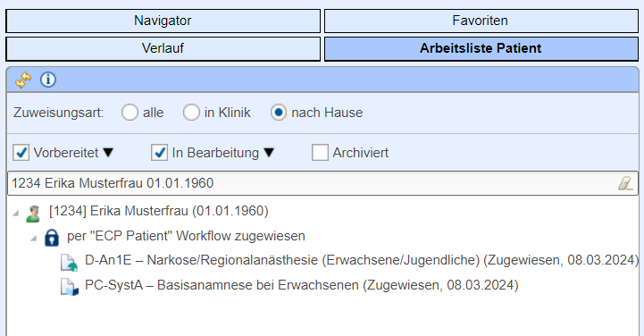Image resolution: width=644 pixels, height=336 pixels.
Task: Click the patient search input field
Action: pyautogui.click(x=312, y=183)
